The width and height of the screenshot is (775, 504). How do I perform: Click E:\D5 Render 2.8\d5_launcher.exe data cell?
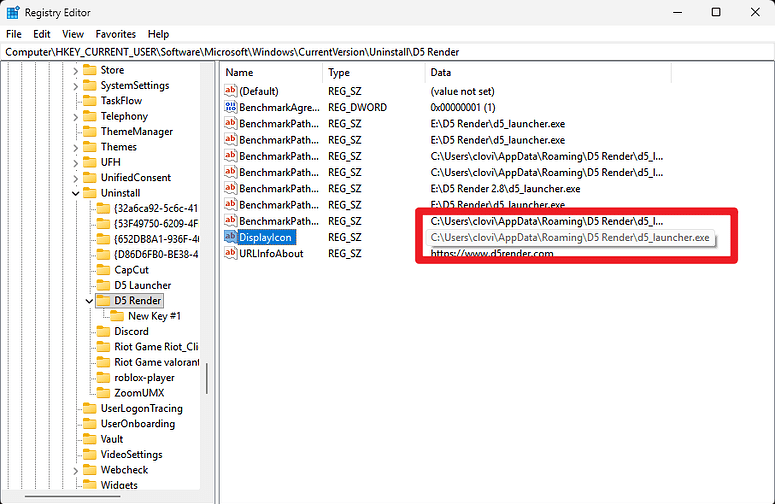[505, 189]
